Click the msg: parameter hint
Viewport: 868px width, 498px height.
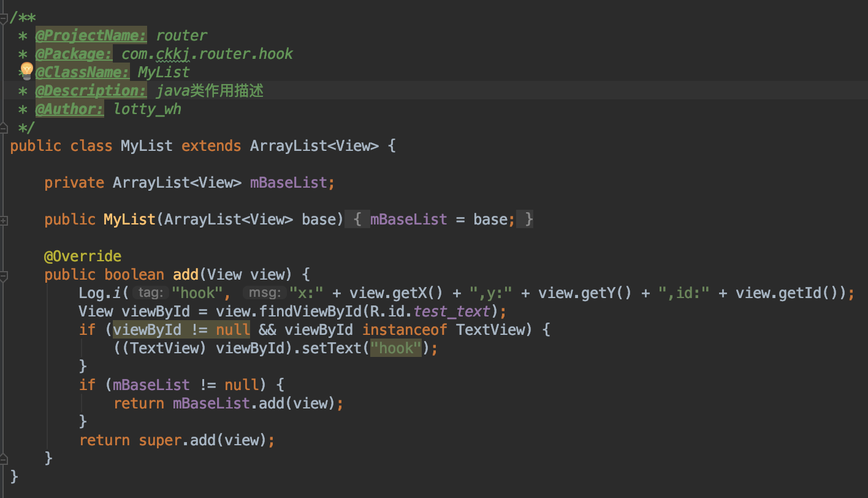click(x=264, y=293)
